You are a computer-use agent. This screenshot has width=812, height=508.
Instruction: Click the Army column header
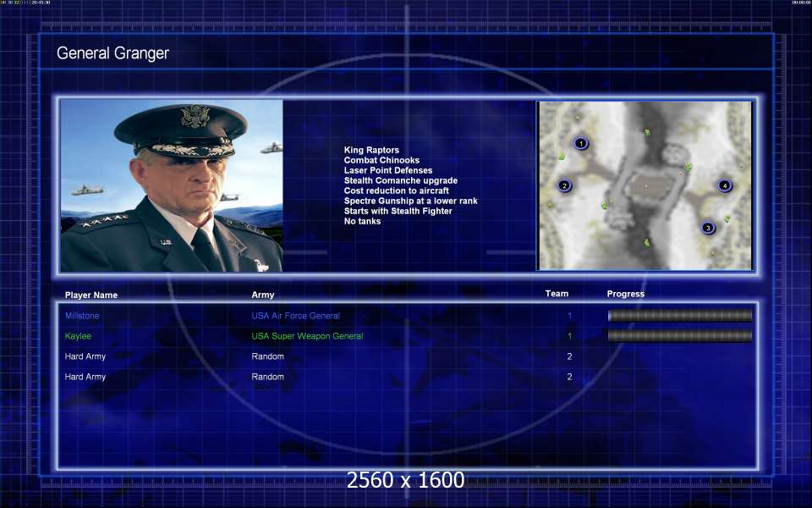point(263,295)
